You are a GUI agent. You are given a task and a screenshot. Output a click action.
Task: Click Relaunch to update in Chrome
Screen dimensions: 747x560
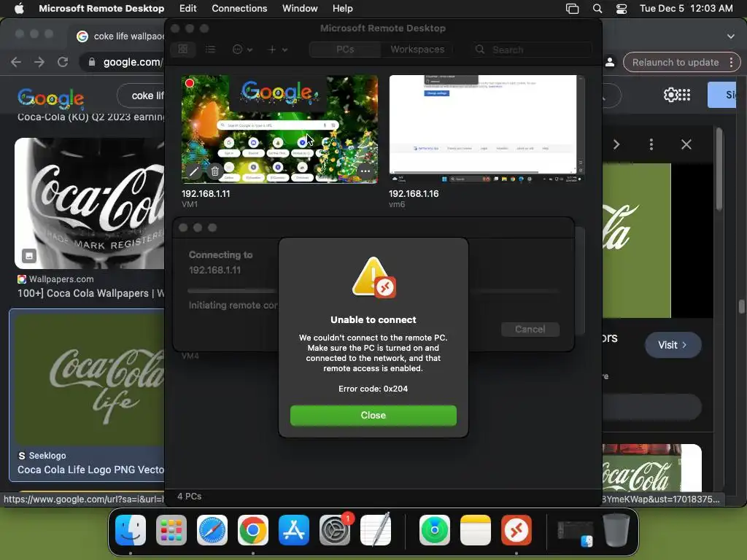coord(675,63)
